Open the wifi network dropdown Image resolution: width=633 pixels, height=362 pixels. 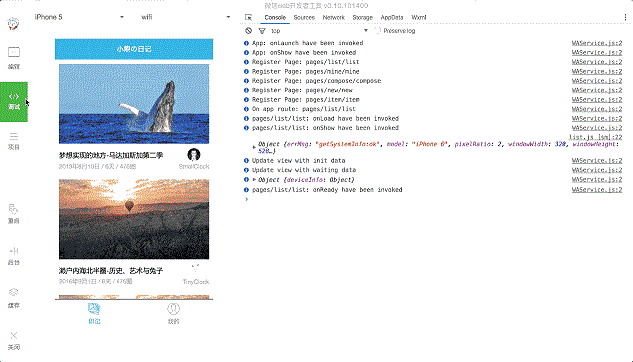click(186, 17)
